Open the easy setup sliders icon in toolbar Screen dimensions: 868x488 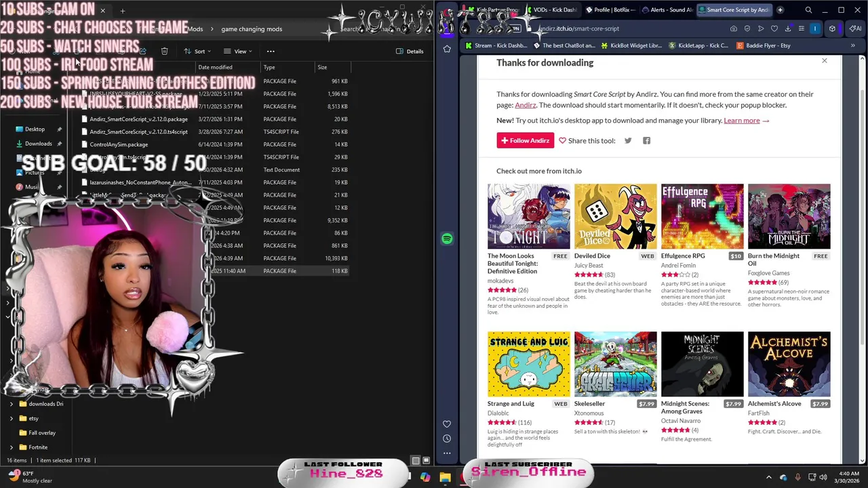802,28
